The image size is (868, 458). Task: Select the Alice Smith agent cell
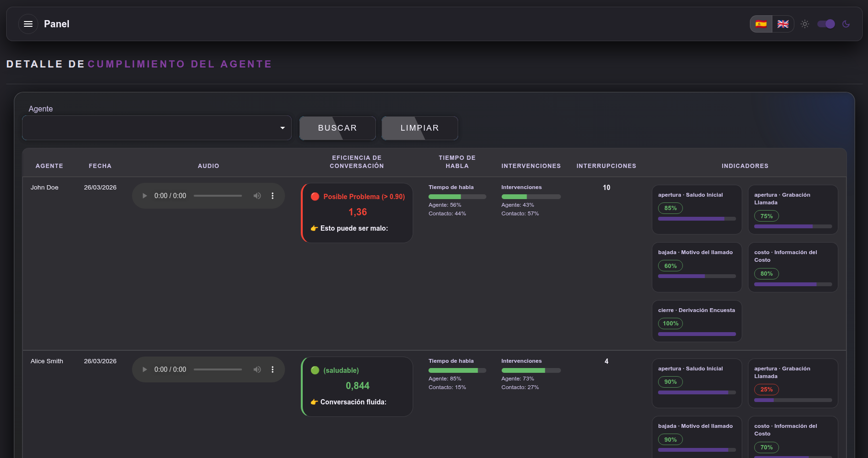pos(47,361)
